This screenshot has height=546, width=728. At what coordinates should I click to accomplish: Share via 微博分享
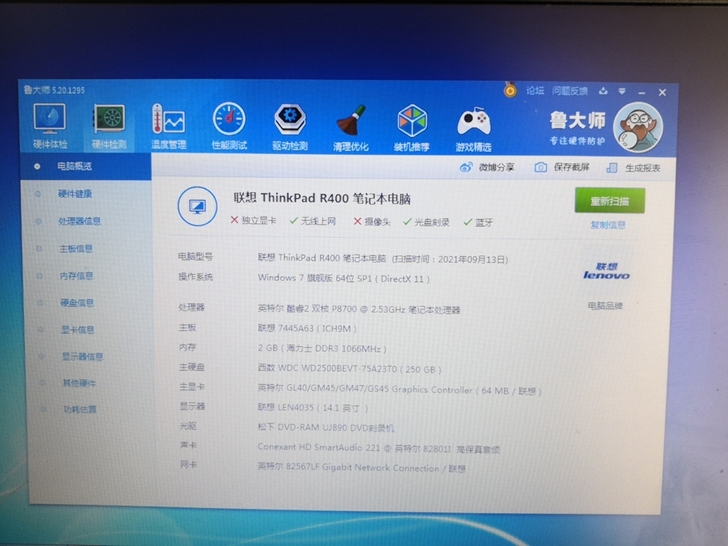487,167
